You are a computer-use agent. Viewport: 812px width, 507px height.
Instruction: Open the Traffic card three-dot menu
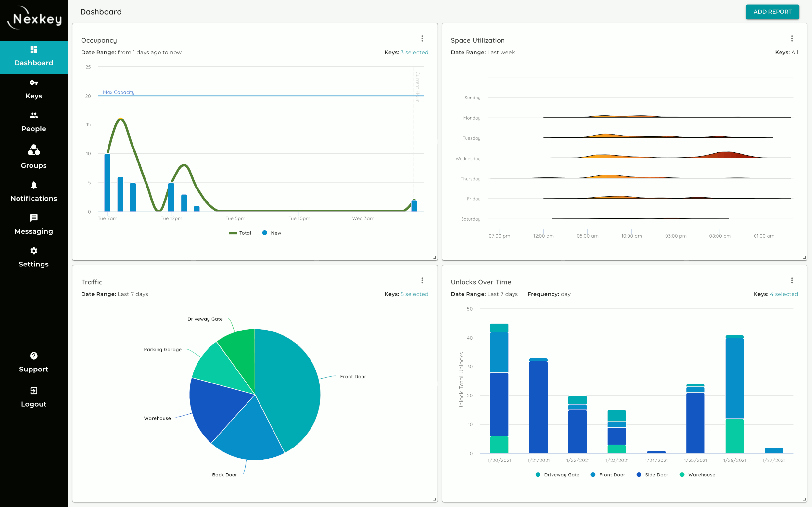422,280
